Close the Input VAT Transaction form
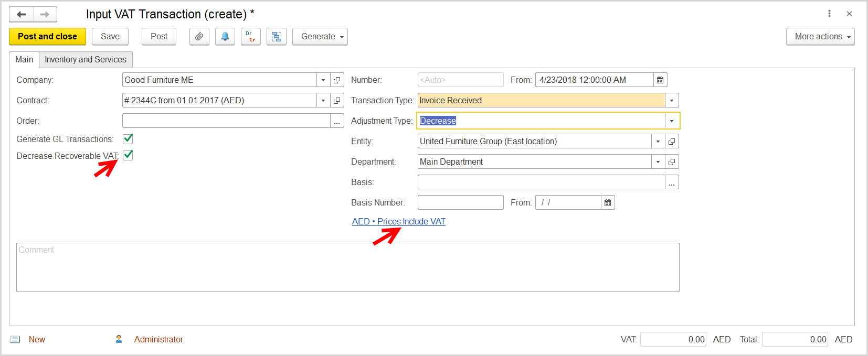This screenshot has height=356, width=868. click(849, 14)
